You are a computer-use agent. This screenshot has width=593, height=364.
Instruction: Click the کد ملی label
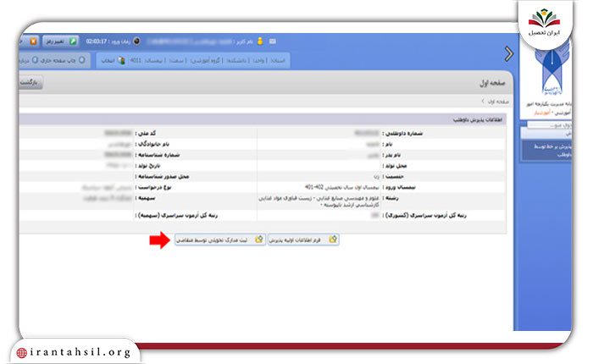pyautogui.click(x=145, y=134)
